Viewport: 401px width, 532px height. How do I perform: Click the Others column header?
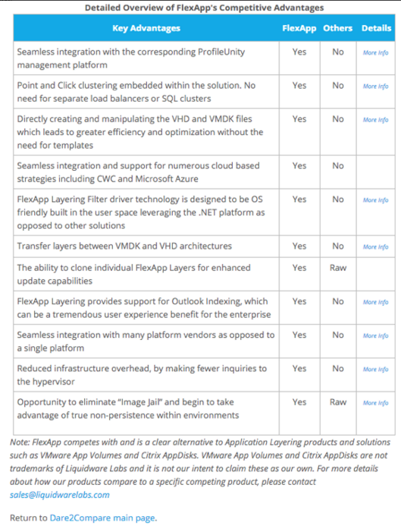tap(337, 28)
